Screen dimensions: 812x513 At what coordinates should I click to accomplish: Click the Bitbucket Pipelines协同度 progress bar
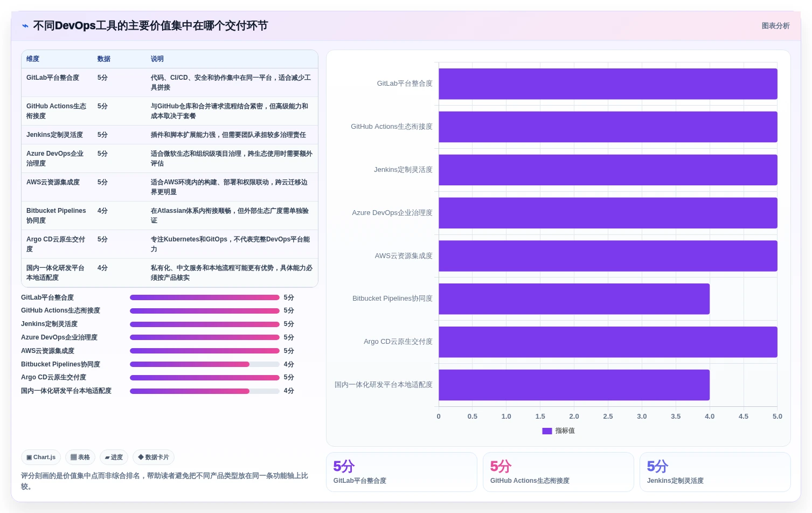pyautogui.click(x=205, y=364)
